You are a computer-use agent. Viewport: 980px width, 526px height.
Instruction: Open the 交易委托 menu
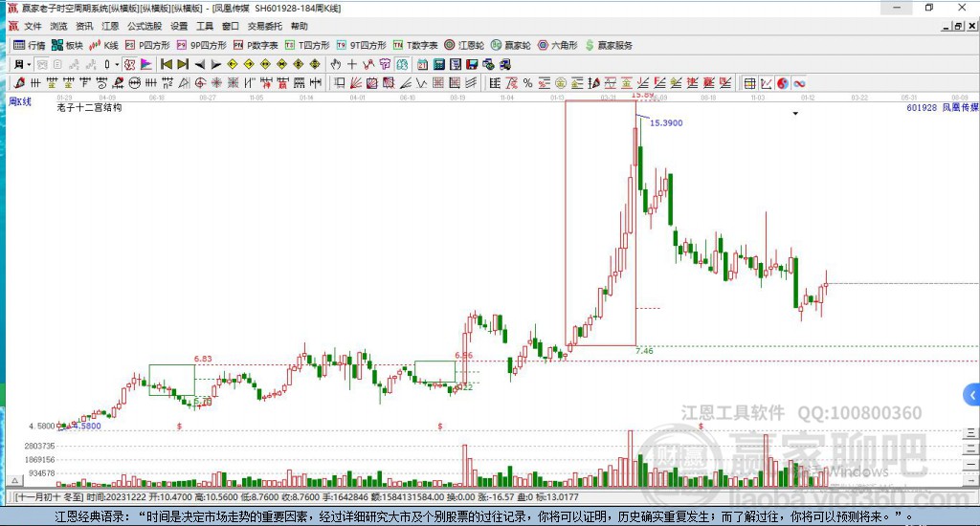coord(264,26)
